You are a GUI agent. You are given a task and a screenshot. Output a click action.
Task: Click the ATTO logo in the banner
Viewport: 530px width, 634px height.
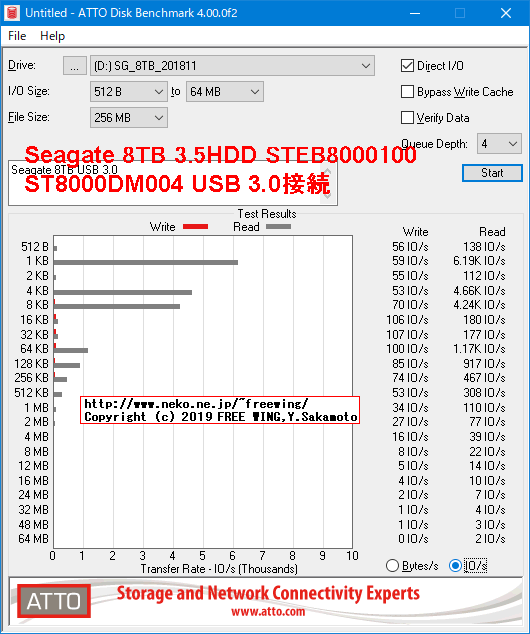(54, 601)
